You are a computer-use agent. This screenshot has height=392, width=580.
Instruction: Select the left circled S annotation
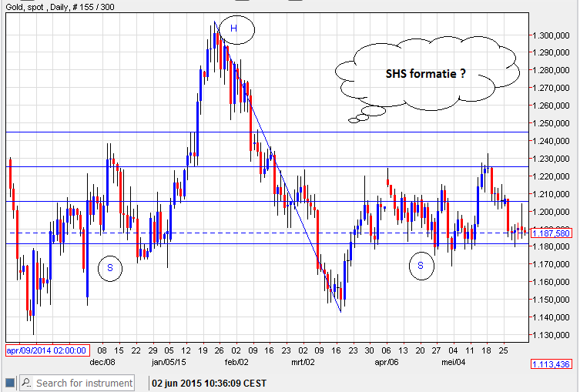(x=110, y=267)
